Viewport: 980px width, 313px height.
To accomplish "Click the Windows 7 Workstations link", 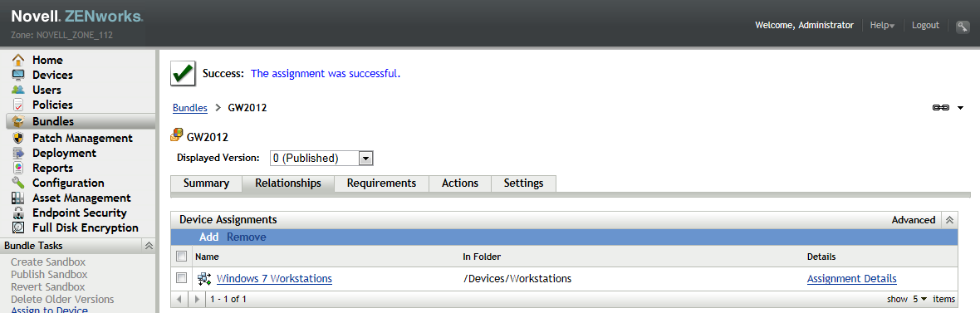I will click(x=274, y=279).
